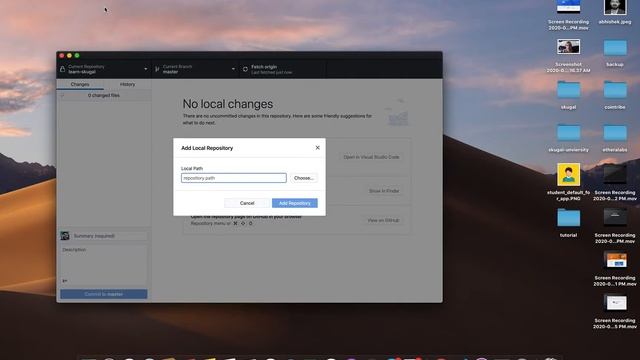Click the No local changes heading
Image resolution: width=640 pixels, height=360 pixels.
point(228,104)
